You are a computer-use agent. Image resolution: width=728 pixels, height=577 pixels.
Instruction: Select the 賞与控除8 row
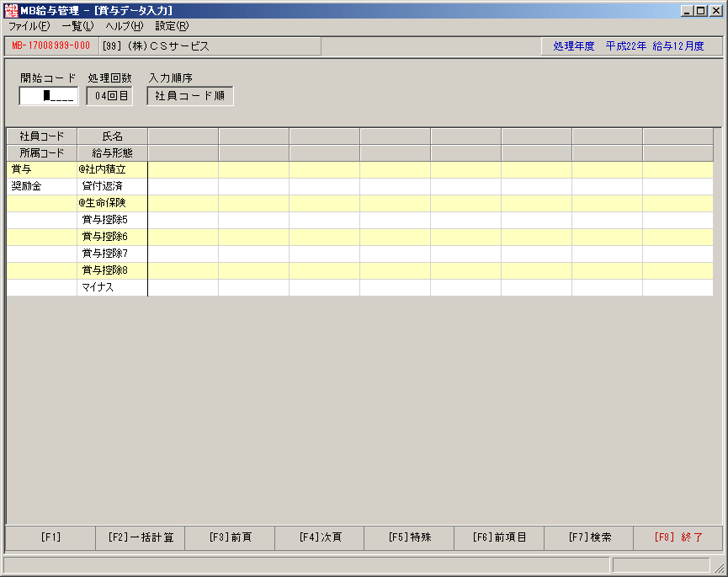pos(113,270)
